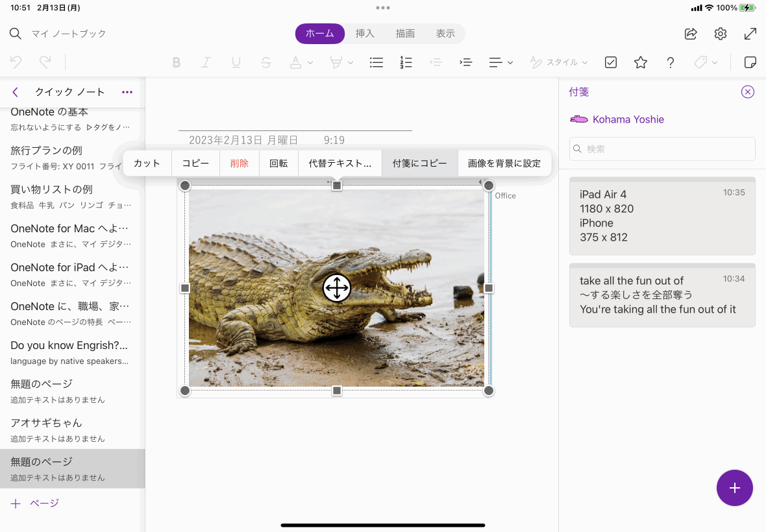Toggle underline formatting
The width and height of the screenshot is (766, 532).
click(236, 62)
